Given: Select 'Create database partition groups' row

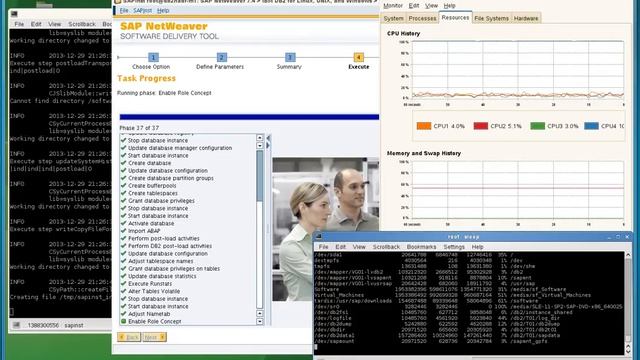Looking at the screenshot, I should [171, 178].
